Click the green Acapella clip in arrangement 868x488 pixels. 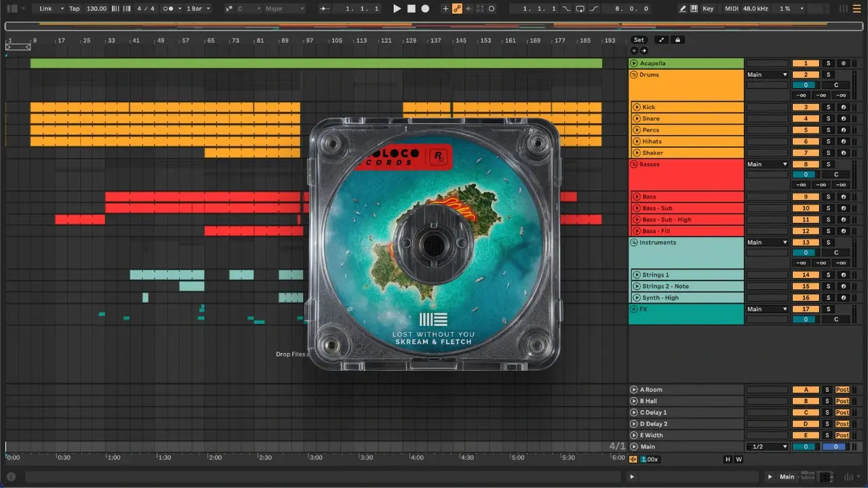click(316, 63)
